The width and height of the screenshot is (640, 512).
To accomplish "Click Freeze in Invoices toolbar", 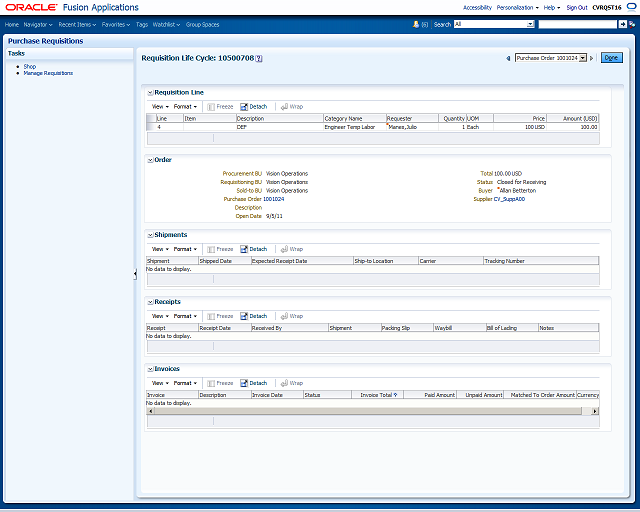I will 220,383.
